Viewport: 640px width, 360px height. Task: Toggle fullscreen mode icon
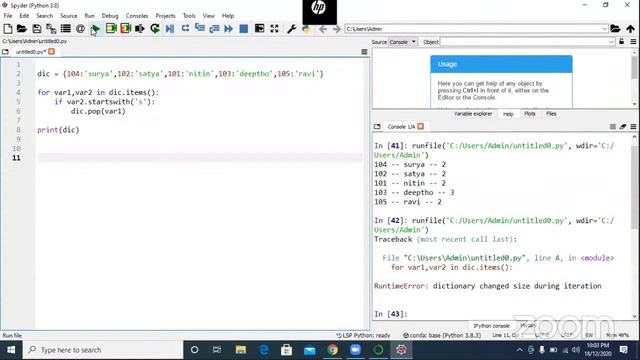(x=274, y=29)
